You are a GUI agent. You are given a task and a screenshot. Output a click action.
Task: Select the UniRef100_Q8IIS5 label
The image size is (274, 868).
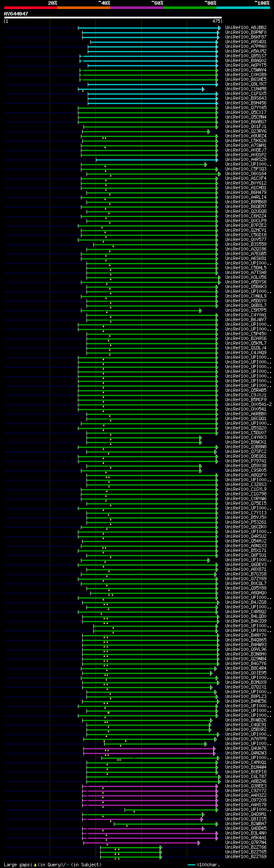[x=246, y=819]
